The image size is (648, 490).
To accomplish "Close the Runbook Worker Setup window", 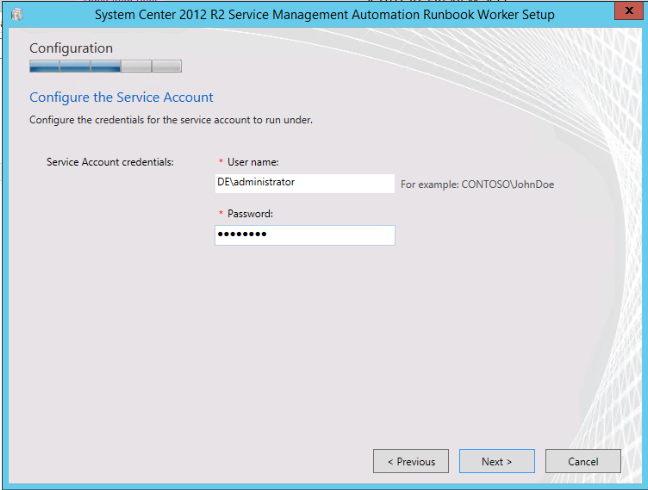I will [625, 12].
